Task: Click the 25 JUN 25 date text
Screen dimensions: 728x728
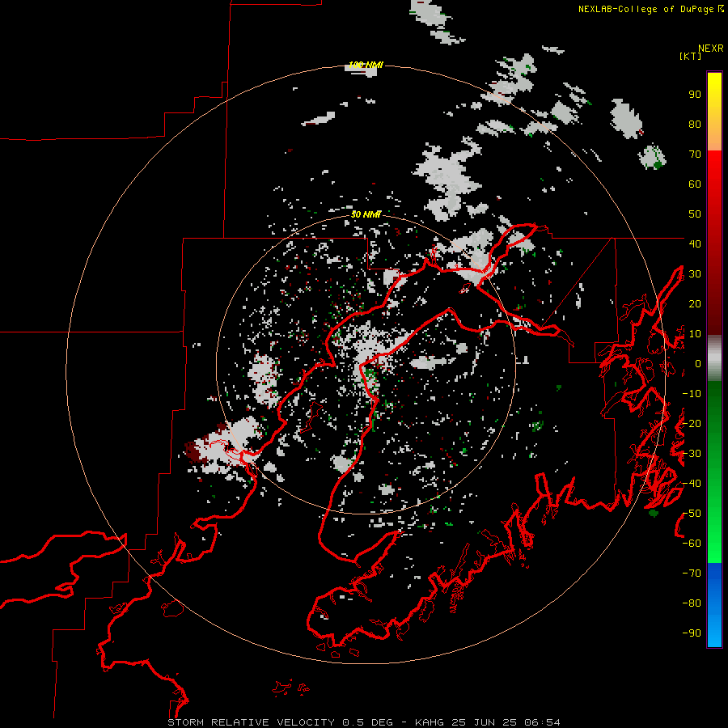Action: click(484, 722)
